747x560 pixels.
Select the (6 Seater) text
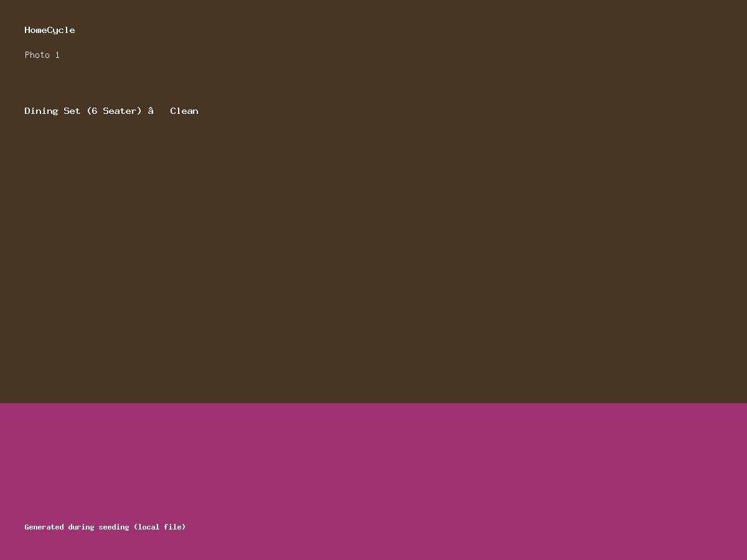[x=114, y=111]
